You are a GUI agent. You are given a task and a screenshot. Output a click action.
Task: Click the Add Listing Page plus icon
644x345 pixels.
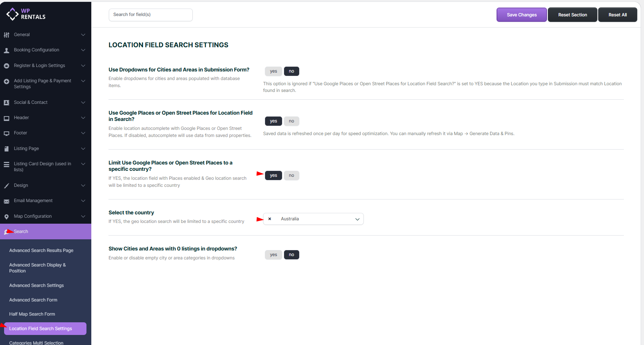pos(6,82)
